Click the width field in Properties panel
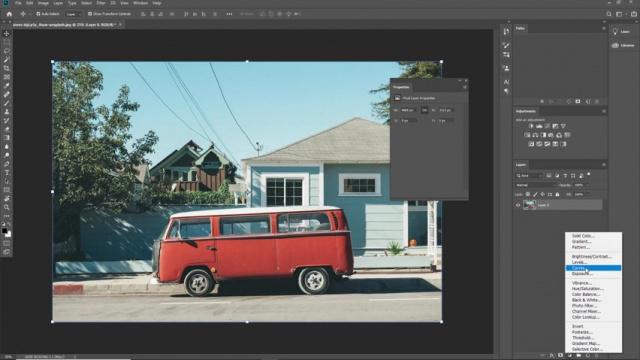This screenshot has height=360, width=640. point(409,110)
